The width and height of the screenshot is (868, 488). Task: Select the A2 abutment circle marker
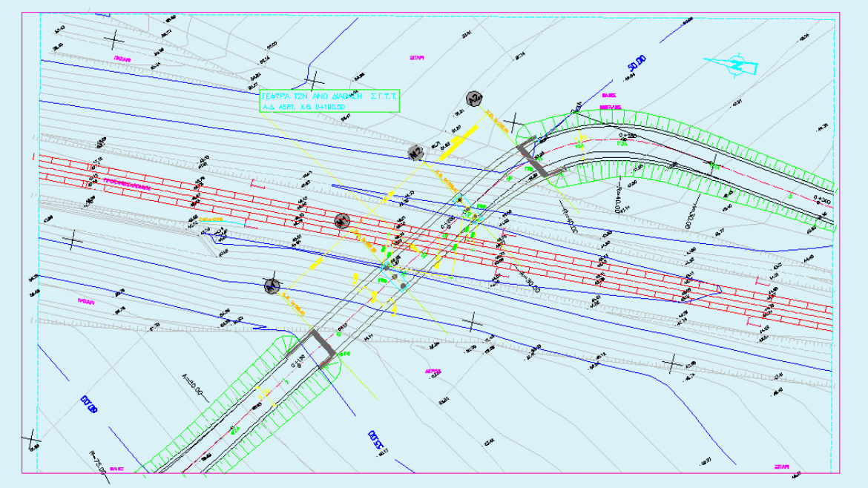pos(474,99)
